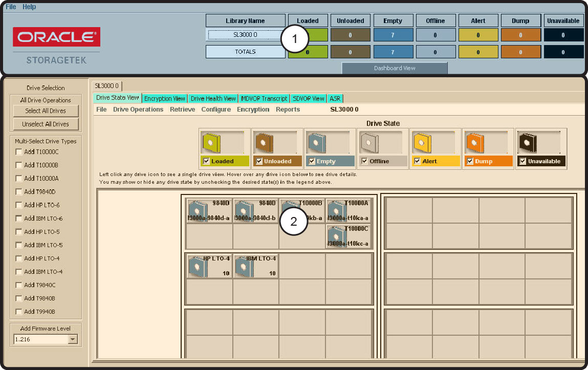This screenshot has width=588, height=370.
Task: Click the HP LTO-4 drive icon
Action: 198,267
